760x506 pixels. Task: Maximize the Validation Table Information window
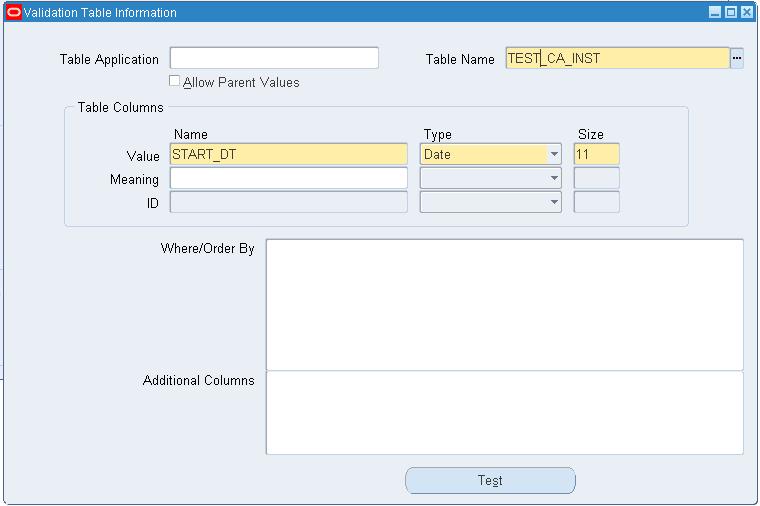[731, 12]
